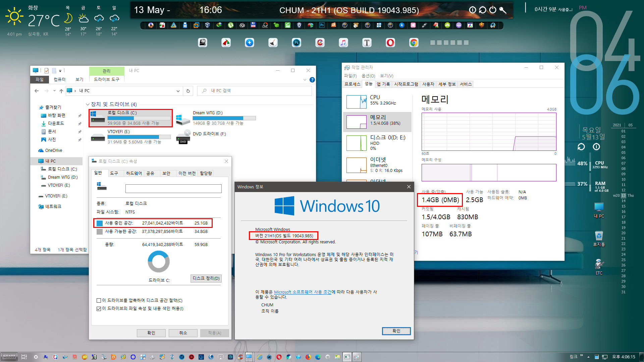Open Task View on the taskbar
This screenshot has height=362, width=644.
[x=24, y=357]
